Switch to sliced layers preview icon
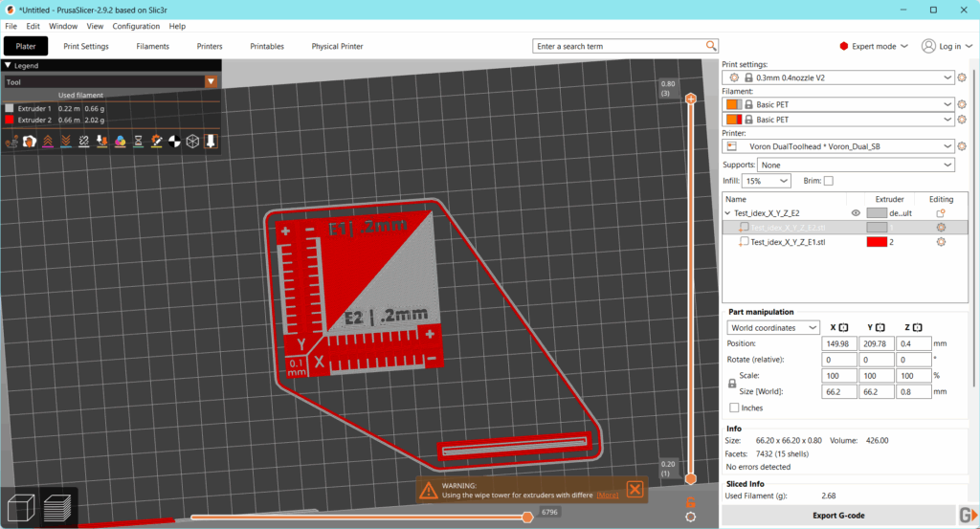The width and height of the screenshot is (980, 529). click(57, 506)
